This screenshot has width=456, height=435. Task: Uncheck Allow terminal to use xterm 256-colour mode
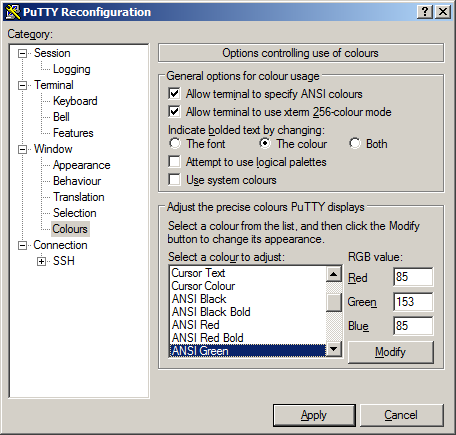click(x=174, y=112)
